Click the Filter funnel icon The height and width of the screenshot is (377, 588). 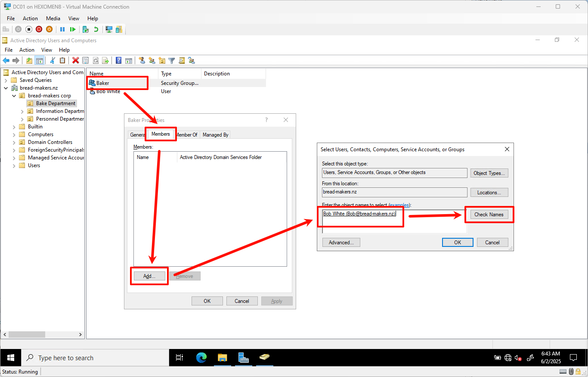(x=172, y=60)
